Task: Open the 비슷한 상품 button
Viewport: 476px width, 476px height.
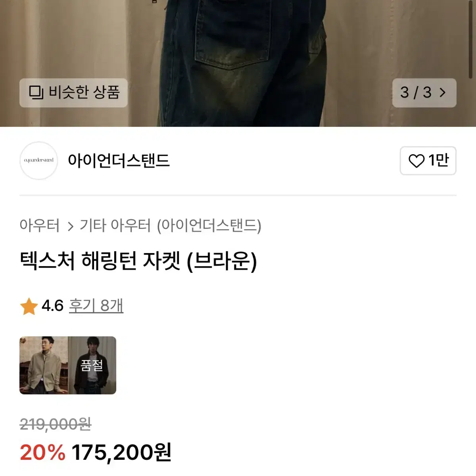Action: click(x=73, y=93)
